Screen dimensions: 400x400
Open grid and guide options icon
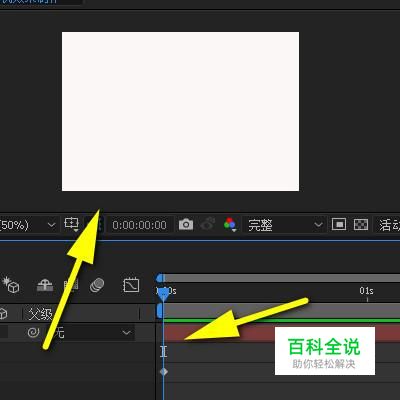pos(71,224)
